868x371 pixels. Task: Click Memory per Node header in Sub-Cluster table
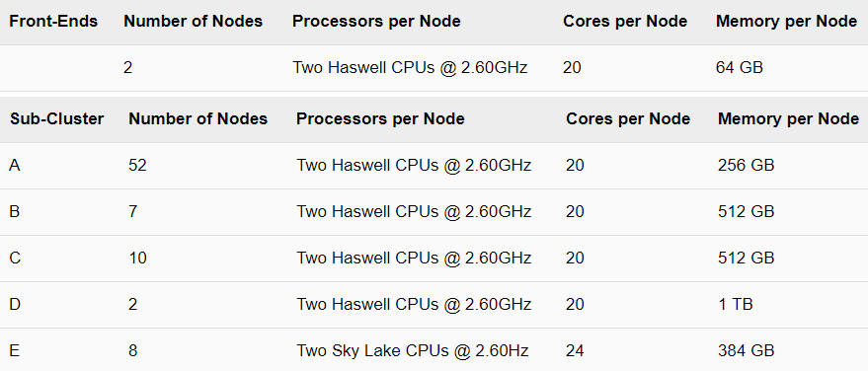(x=788, y=118)
